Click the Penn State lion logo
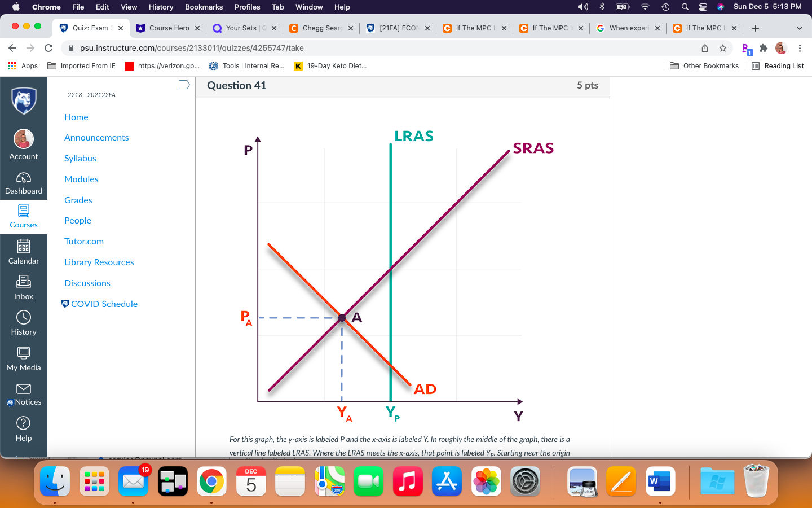Screen dimensions: 812x508 pyautogui.click(x=24, y=101)
